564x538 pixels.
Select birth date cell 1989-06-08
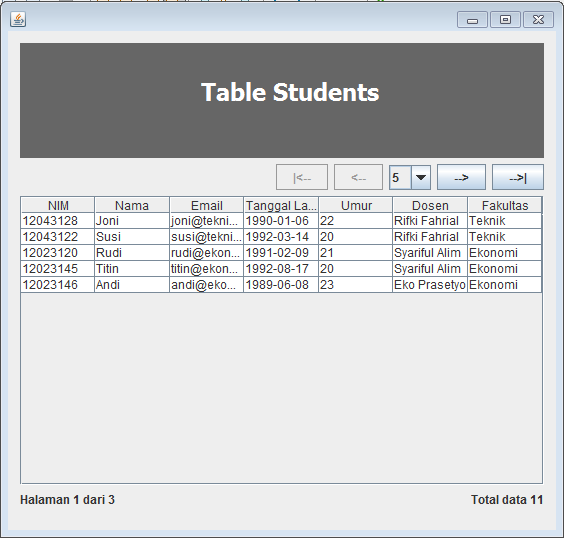(x=281, y=285)
